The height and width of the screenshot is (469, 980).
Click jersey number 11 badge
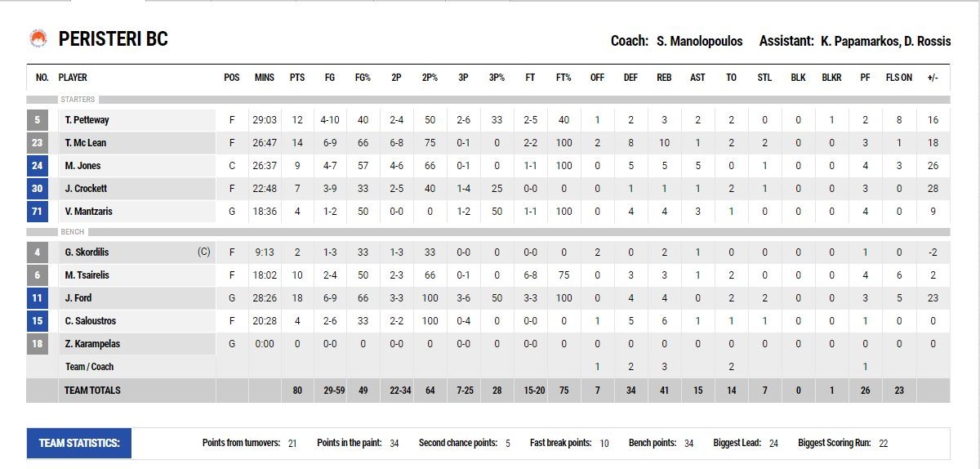pyautogui.click(x=38, y=298)
